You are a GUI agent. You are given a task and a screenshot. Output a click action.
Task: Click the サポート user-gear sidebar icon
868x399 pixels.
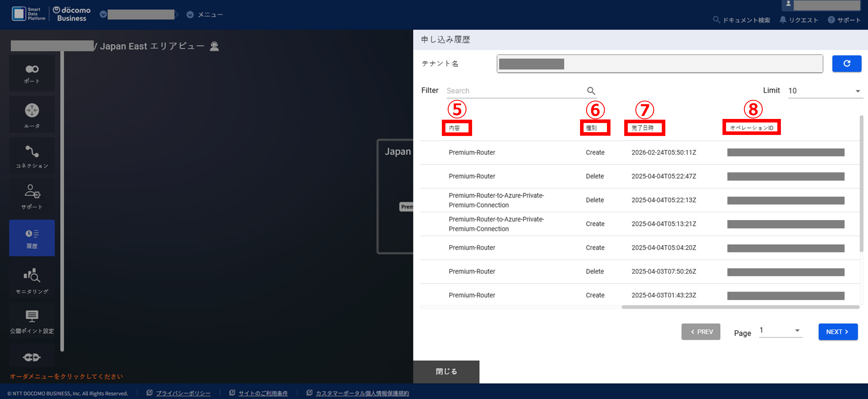point(32,196)
